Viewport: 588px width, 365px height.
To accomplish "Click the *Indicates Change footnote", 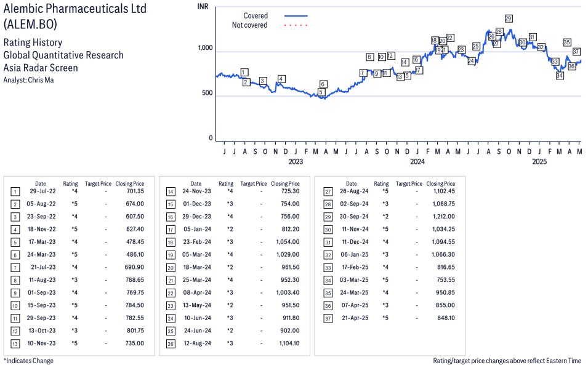I will [28, 361].
